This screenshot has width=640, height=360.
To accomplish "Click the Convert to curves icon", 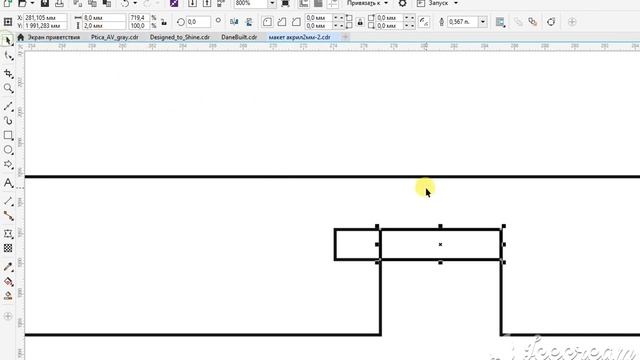I will pyautogui.click(x=551, y=22).
